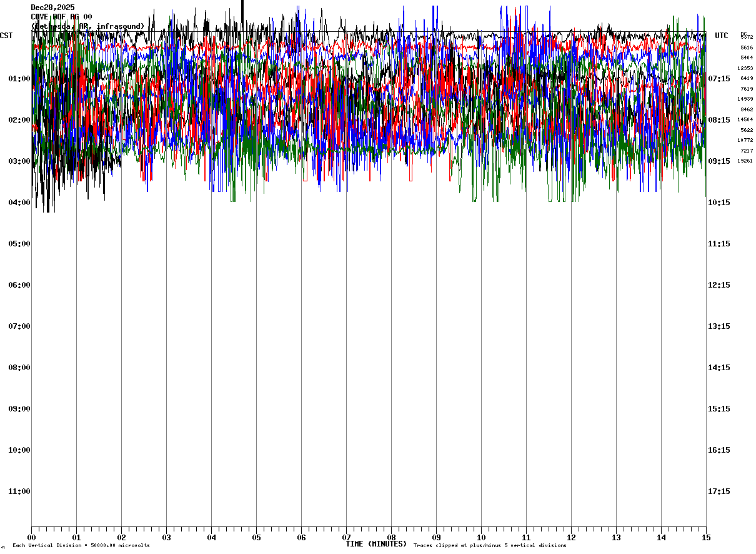Click minute 08 on the time axis

click(391, 538)
